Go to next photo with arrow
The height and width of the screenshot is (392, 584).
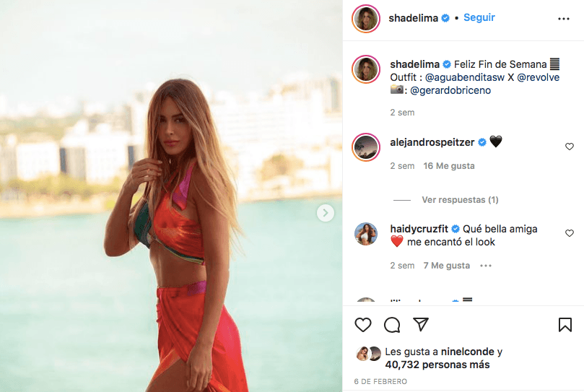click(x=325, y=213)
